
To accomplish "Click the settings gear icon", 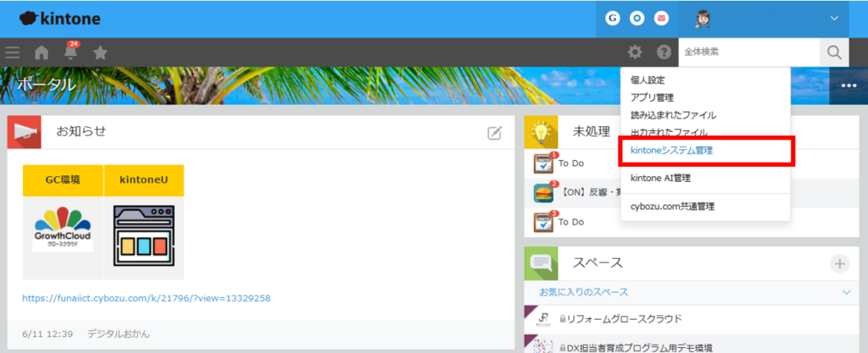I will [x=635, y=52].
